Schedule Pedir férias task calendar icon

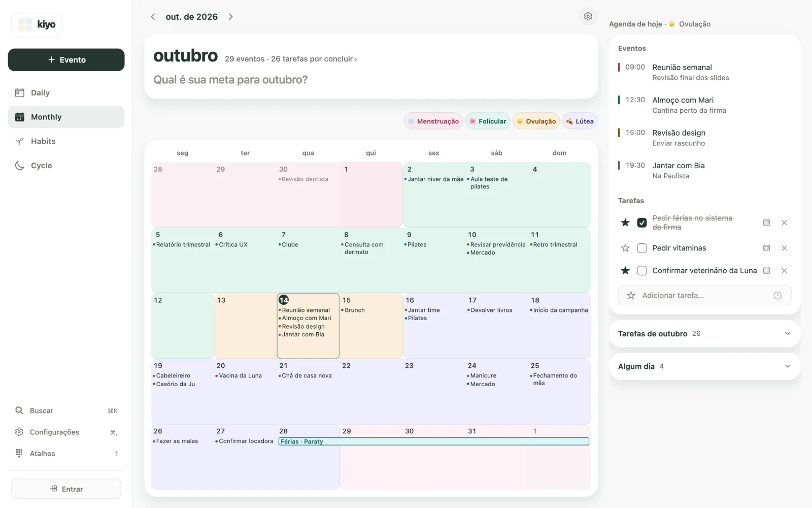coord(766,223)
